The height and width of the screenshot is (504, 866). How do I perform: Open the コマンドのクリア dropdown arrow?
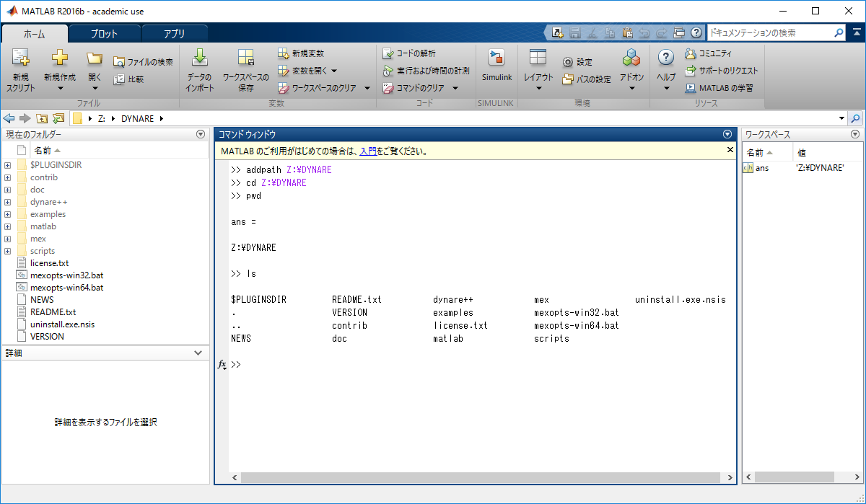point(455,88)
